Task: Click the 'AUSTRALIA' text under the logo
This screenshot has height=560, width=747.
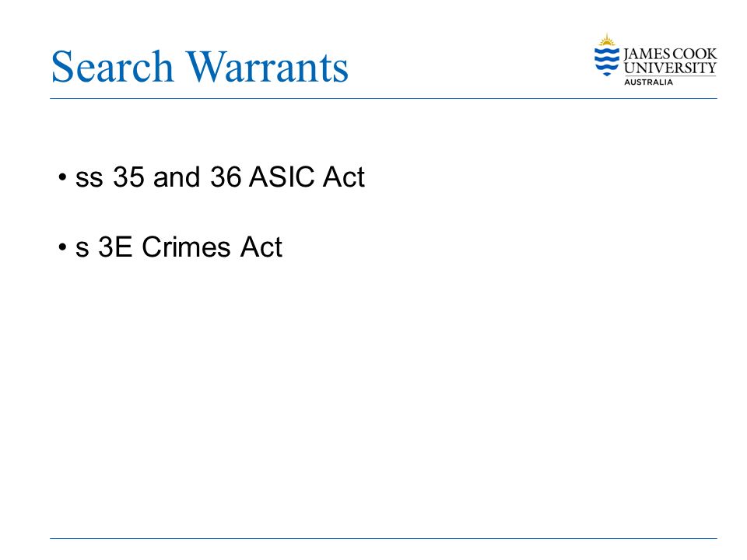Action: [x=648, y=82]
